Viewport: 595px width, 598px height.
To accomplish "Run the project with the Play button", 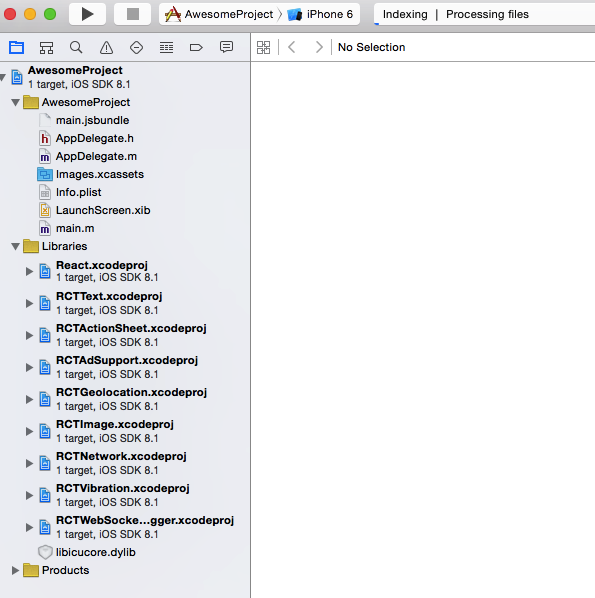I will (x=87, y=14).
